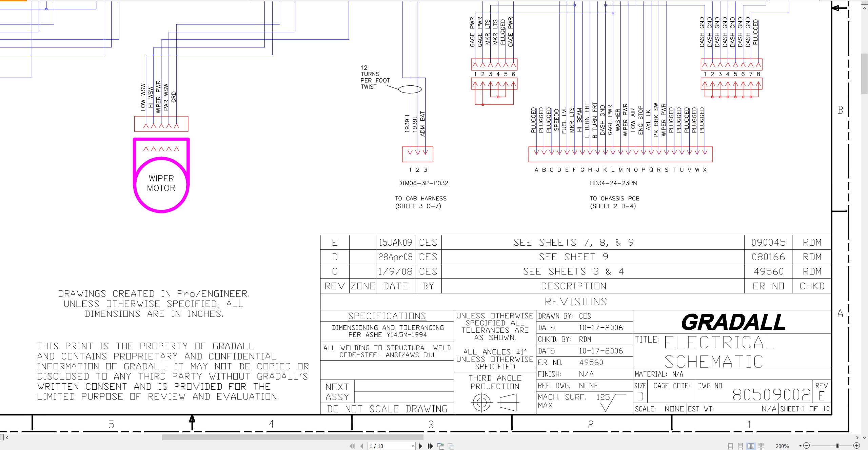The width and height of the screenshot is (868, 450).
Task: Click the TO CHASSIS PCB text
Action: tap(614, 199)
